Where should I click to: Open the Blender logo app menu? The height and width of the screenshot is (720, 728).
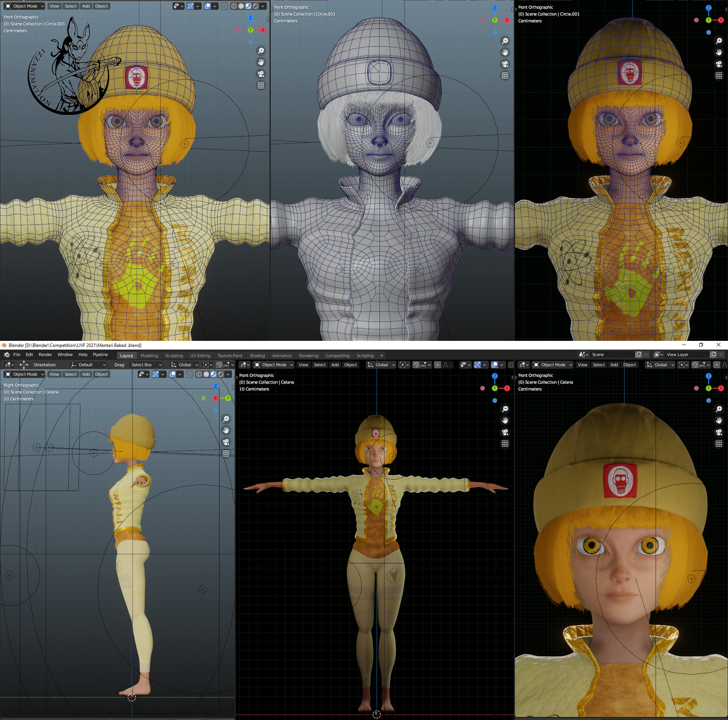click(x=6, y=355)
